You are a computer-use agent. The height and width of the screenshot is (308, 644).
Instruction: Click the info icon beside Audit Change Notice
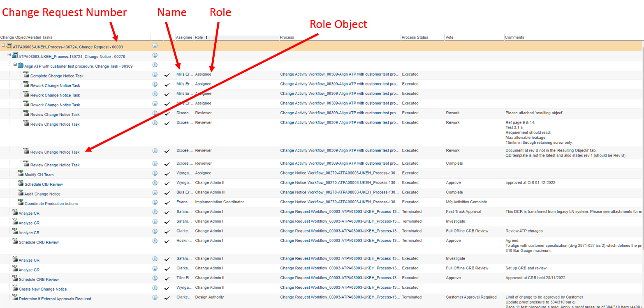click(x=155, y=192)
